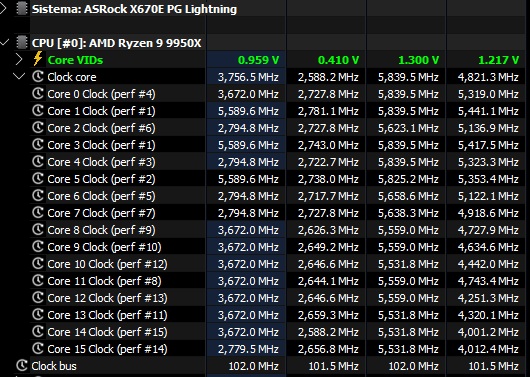Click Core VIDs value 0.410 V

[338, 60]
